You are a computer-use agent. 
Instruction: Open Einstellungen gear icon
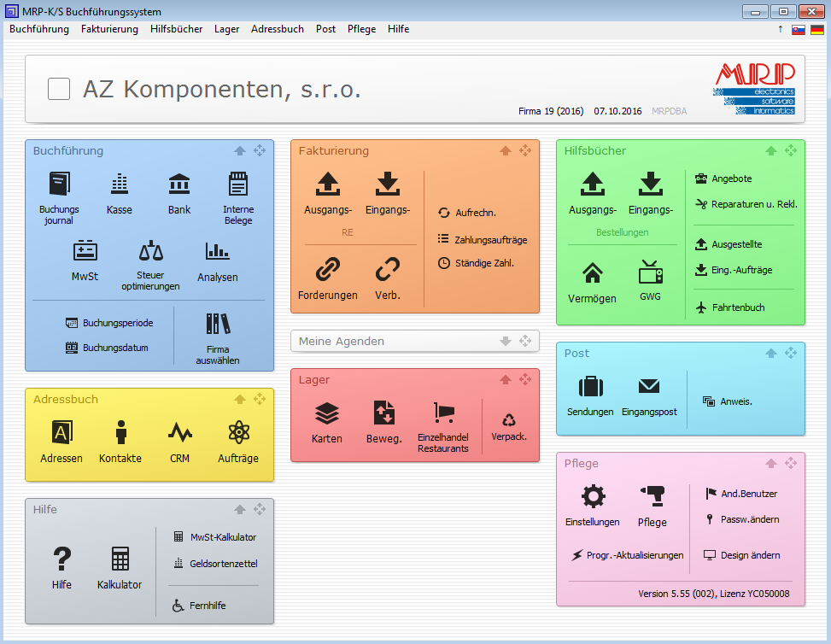click(592, 498)
